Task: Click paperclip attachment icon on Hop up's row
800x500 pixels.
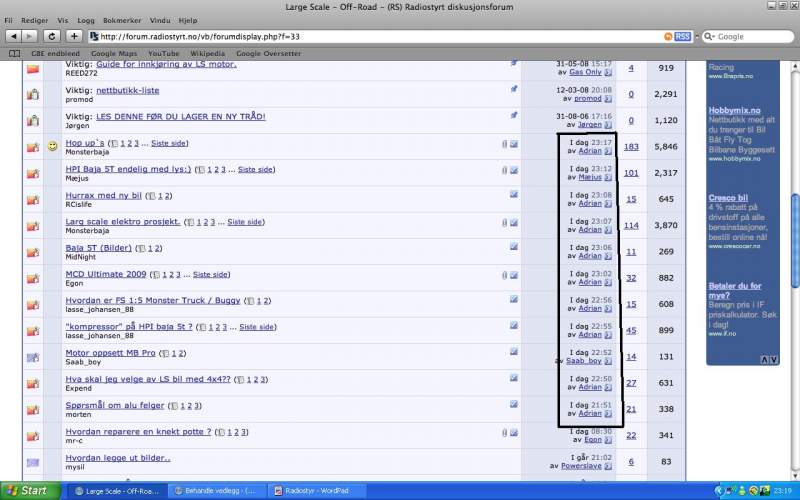Action: 505,144
